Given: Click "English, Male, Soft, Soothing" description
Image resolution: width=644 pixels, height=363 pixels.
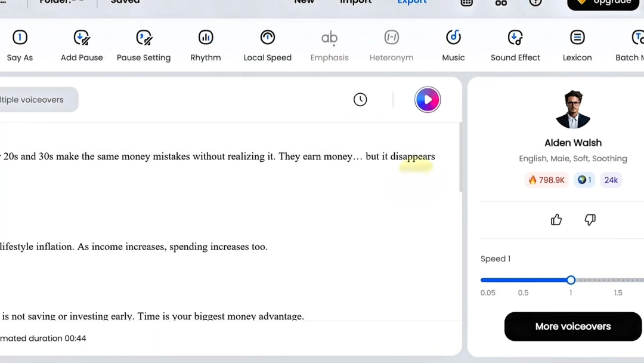Looking at the screenshot, I should click(573, 159).
